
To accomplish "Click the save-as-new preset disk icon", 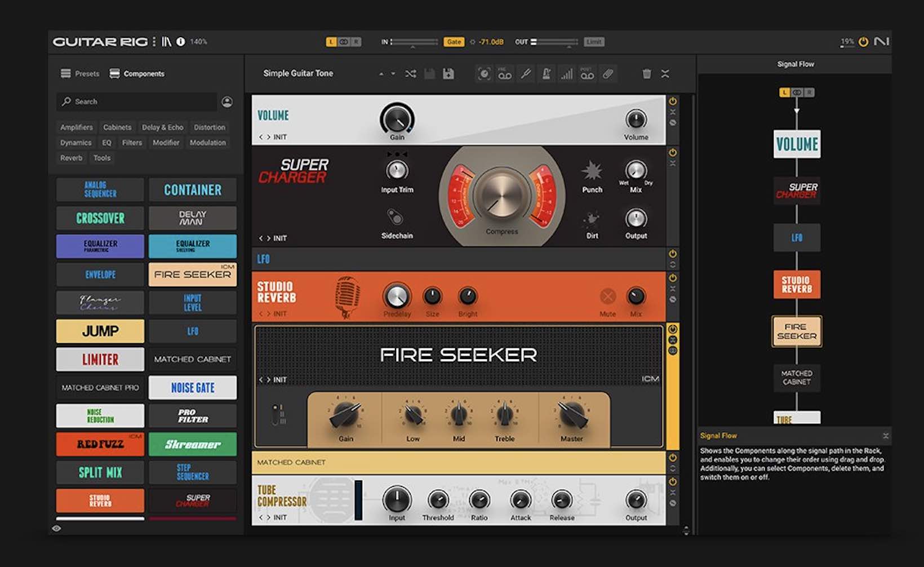I will tap(448, 74).
